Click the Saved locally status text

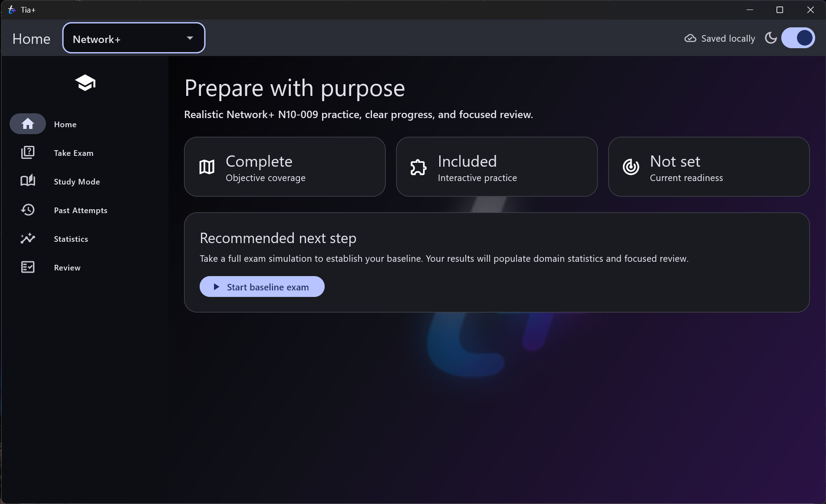[728, 39]
